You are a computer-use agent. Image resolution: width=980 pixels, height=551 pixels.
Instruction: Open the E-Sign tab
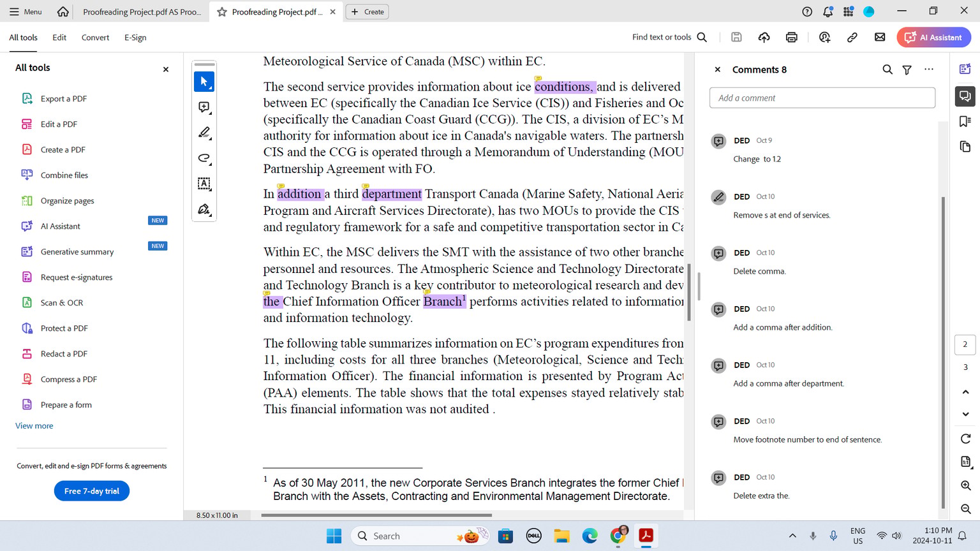click(x=135, y=38)
